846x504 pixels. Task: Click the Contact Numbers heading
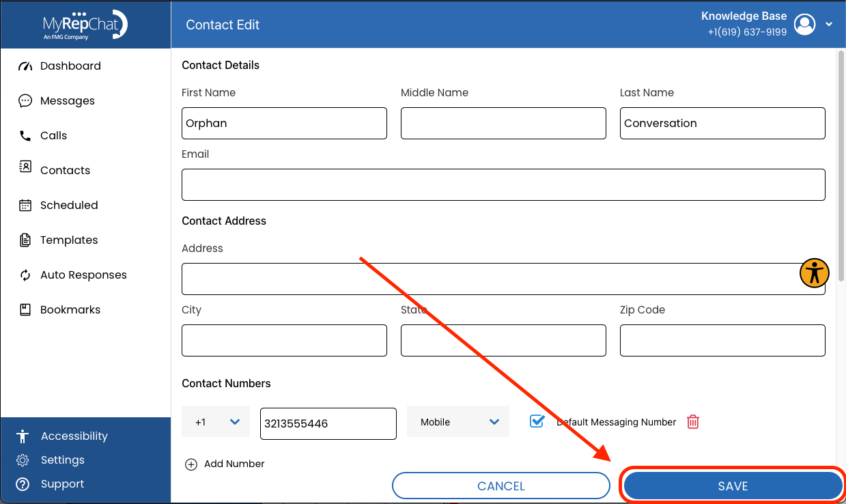tap(226, 384)
